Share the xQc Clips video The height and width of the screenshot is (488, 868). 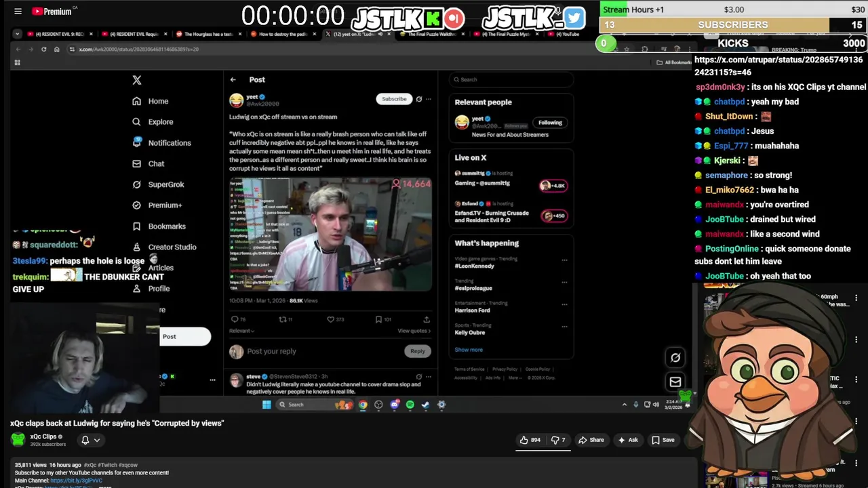[591, 440]
